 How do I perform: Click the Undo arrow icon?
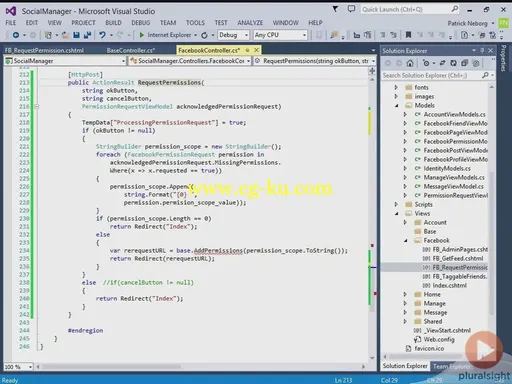(x=102, y=35)
